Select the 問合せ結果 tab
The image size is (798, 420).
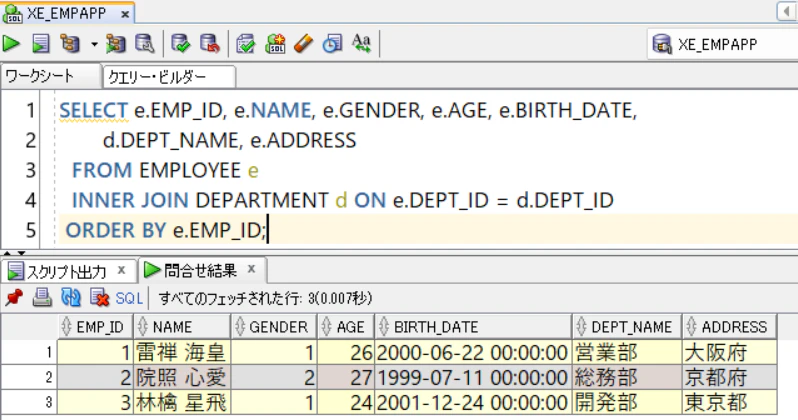point(201,270)
